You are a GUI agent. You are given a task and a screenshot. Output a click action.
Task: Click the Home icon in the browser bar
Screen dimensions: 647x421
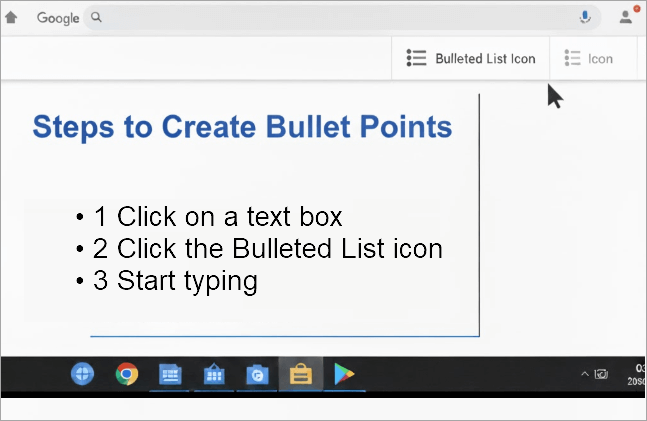(12, 17)
